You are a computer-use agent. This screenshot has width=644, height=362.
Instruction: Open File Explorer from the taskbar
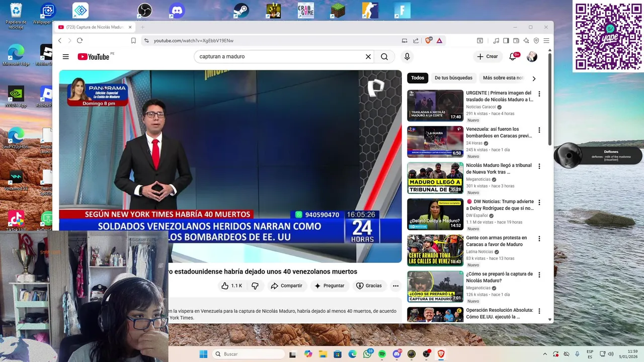click(x=323, y=354)
